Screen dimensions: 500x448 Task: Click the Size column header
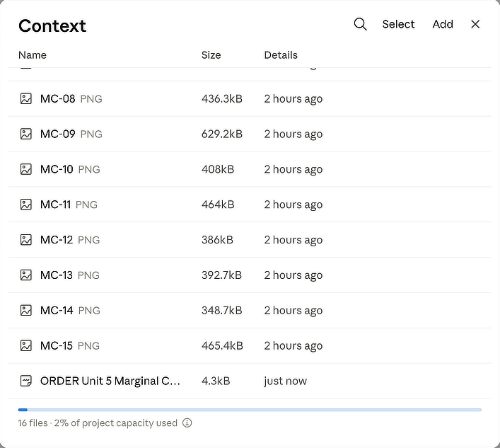click(211, 55)
